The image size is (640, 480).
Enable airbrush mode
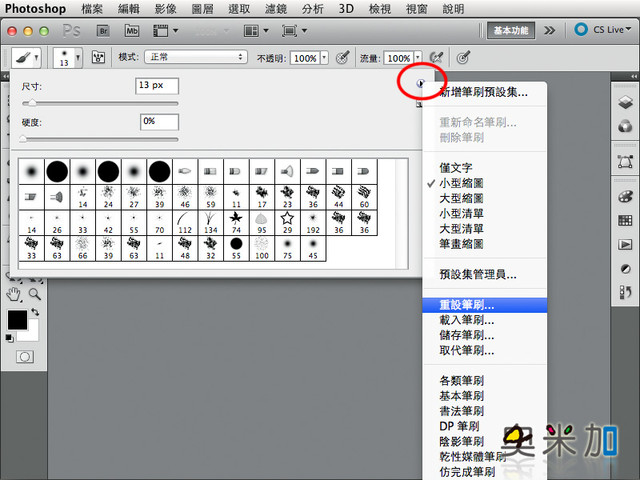[x=436, y=58]
